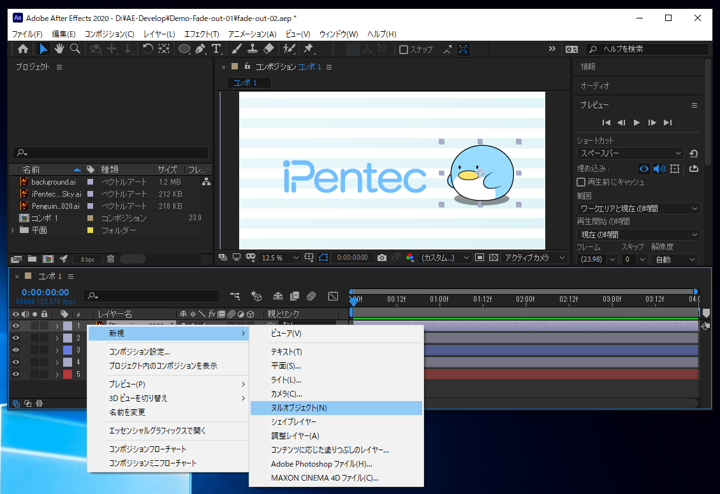Viewport: 720px width, 494px height.
Task: Open ファイル(F) menu
Action: [x=27, y=34]
